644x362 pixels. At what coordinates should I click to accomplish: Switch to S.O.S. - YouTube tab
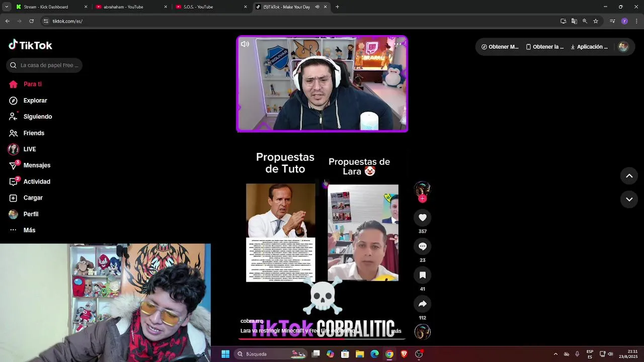(212, 7)
